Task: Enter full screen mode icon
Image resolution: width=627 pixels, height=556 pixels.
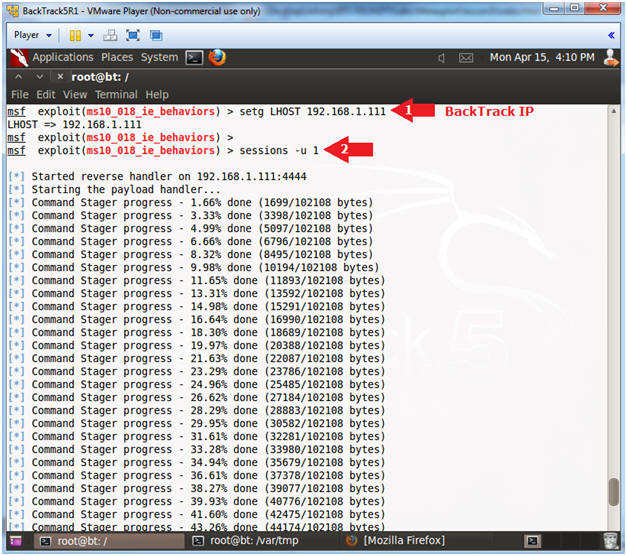Action: [133, 36]
